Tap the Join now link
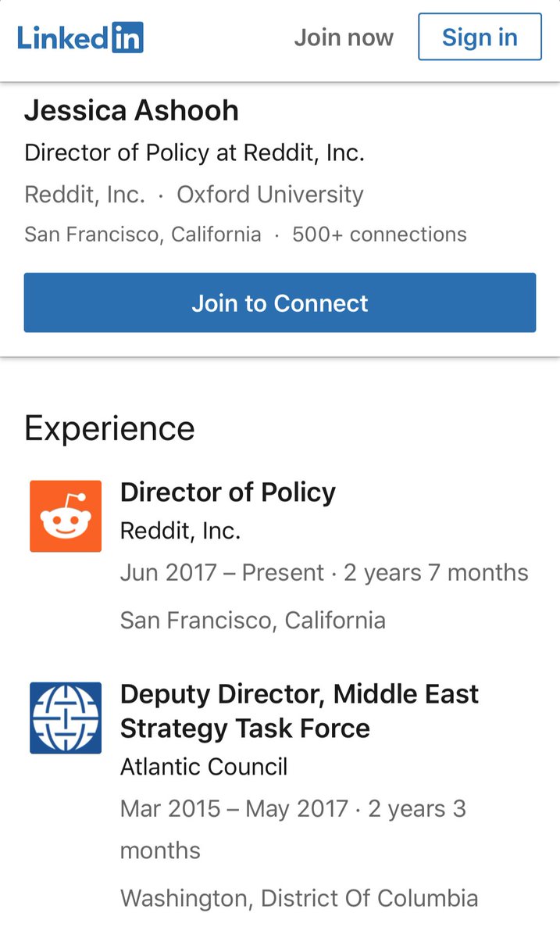The image size is (560, 938). 344,38
